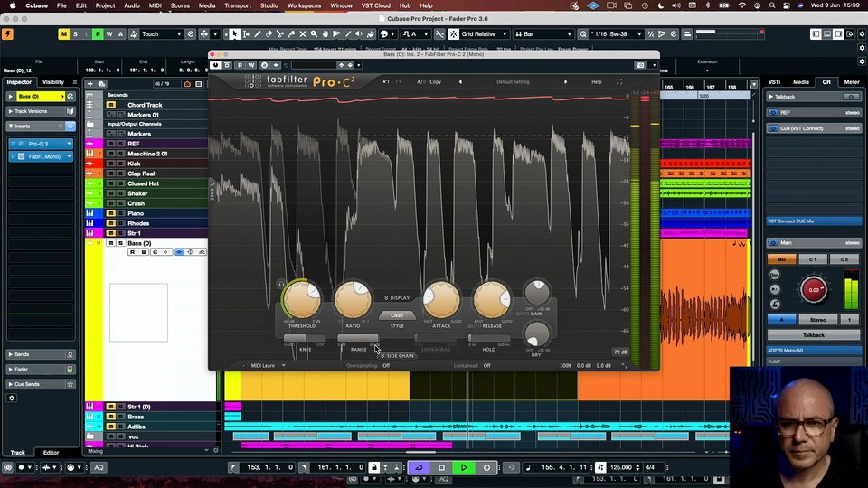Select the Mute X tool

click(303, 34)
